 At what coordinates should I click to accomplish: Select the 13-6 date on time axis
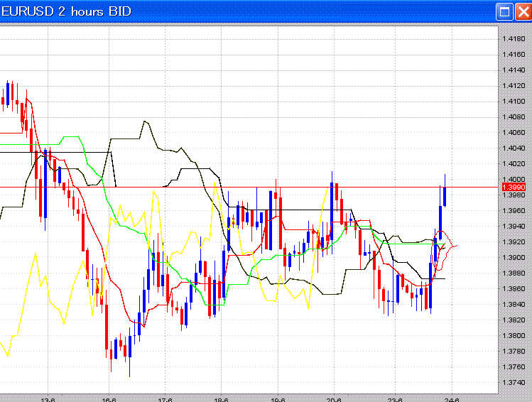click(49, 398)
